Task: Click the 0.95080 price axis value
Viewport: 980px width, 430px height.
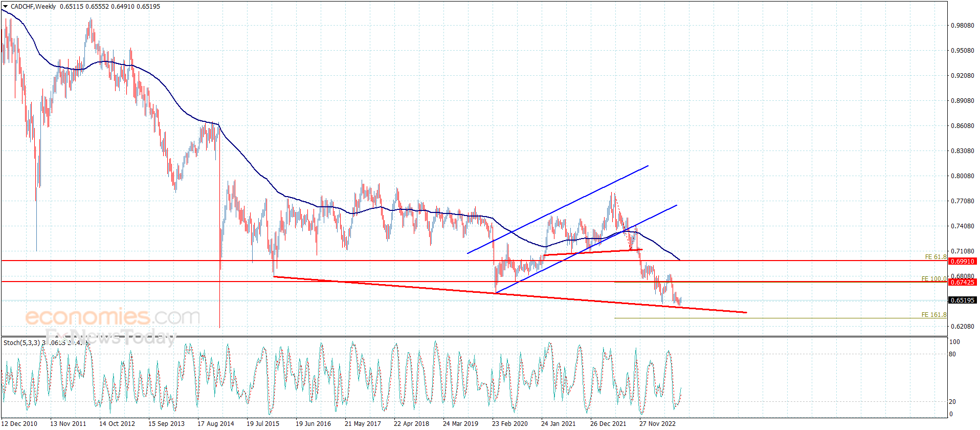Action: coord(962,51)
